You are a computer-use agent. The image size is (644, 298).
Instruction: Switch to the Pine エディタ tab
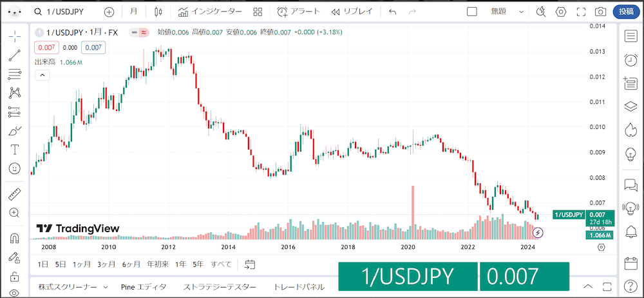click(144, 287)
